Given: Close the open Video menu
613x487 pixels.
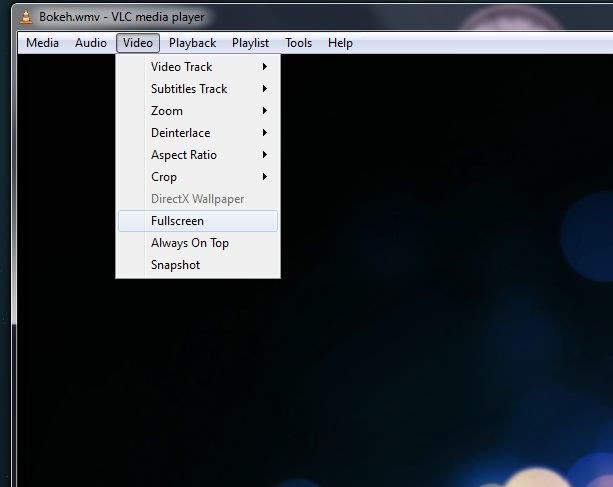Looking at the screenshot, I should point(138,43).
